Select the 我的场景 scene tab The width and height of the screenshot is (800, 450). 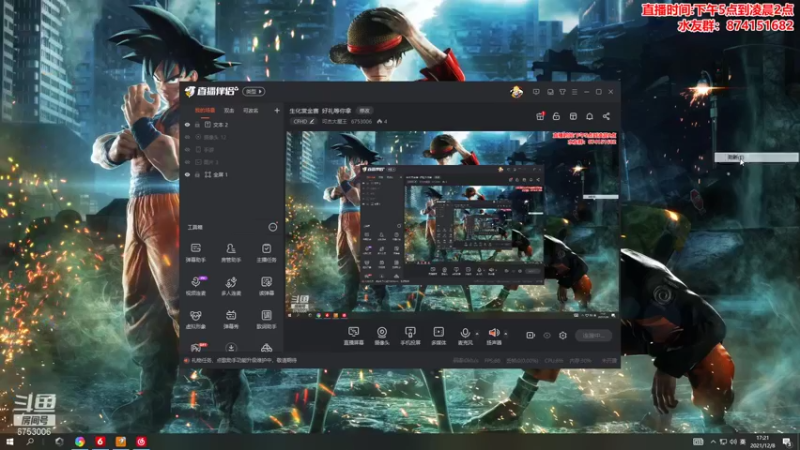(205, 110)
